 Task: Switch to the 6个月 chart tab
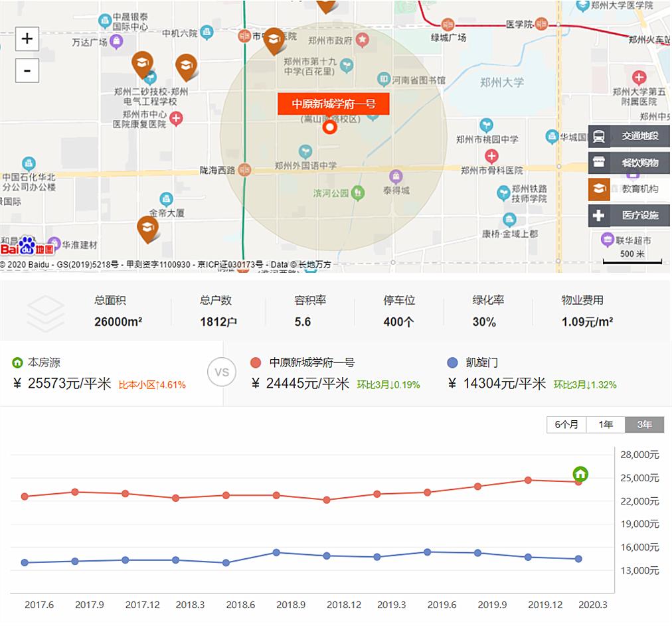coord(566,424)
